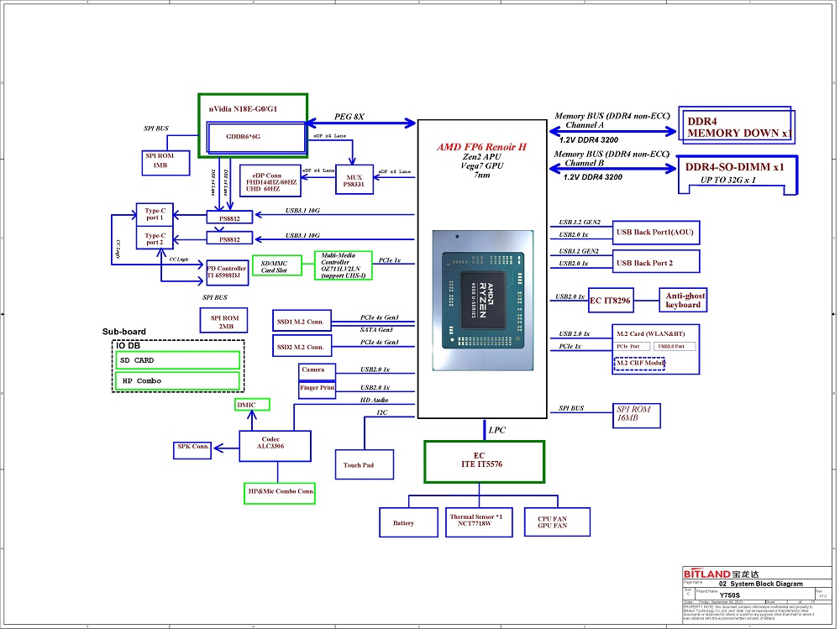Click the M.2 CRF Module dashed box
The height and width of the screenshot is (629, 840).
(x=639, y=364)
